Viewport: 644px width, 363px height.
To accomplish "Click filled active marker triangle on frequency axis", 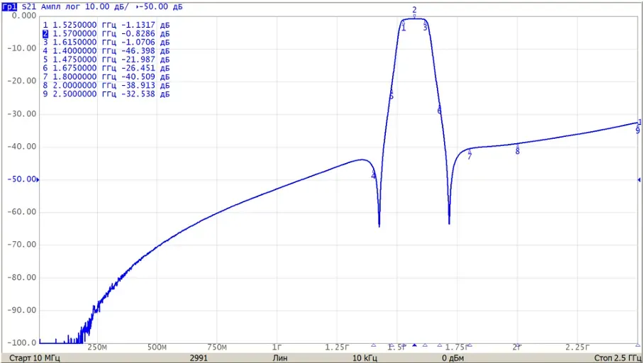I will tap(414, 345).
